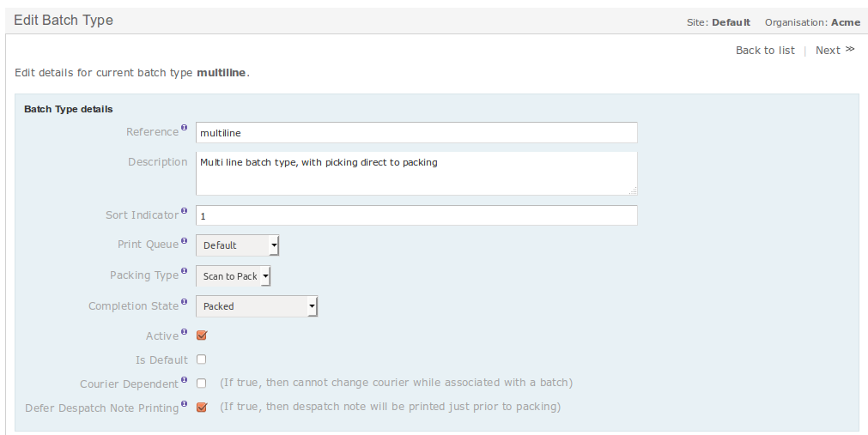The height and width of the screenshot is (435, 868).
Task: Disable Defer Despatch Note Printing checkbox
Action: 202,408
